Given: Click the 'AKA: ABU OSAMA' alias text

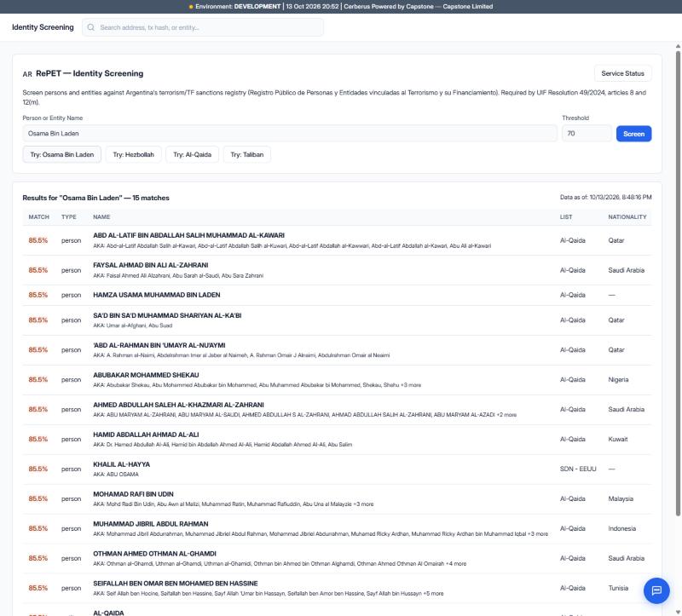Looking at the screenshot, I should [x=116, y=475].
